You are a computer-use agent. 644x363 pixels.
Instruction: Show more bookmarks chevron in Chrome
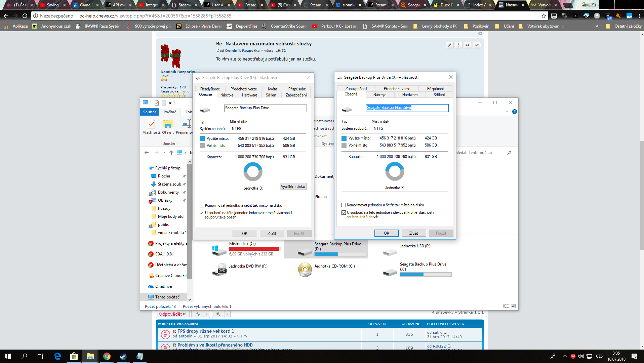point(597,26)
